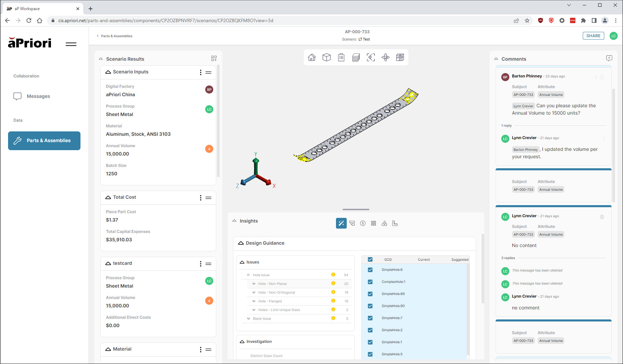The image size is (623, 364).
Task: Open Material card three-dot menu
Action: [x=201, y=350]
